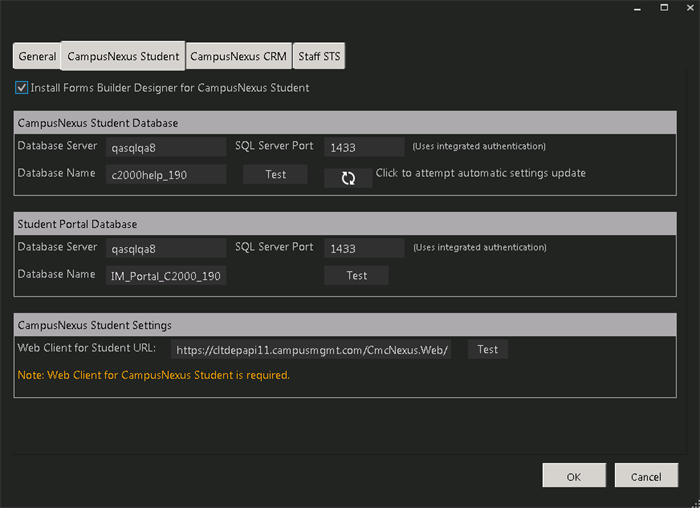
Task: Click the Student Portal Database header
Action: (345, 224)
